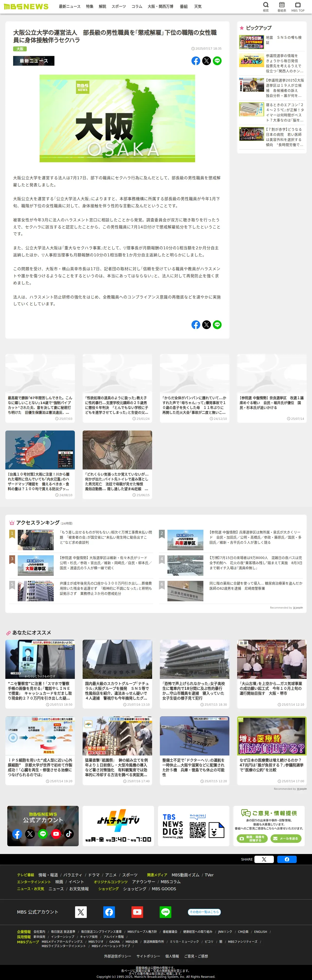312x980 pixels.
Task: Click footer SHARE Facebook button
Action: pyautogui.click(x=287, y=859)
